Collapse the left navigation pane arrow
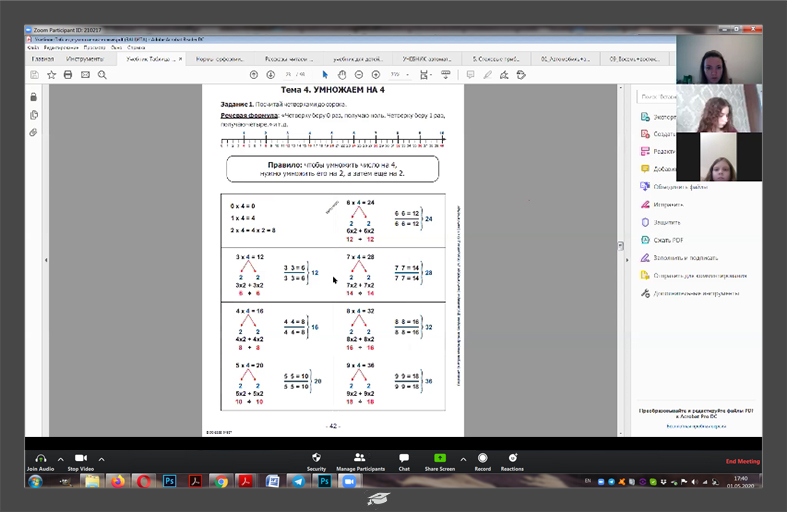Viewport: 787px width, 512px height. point(46,260)
